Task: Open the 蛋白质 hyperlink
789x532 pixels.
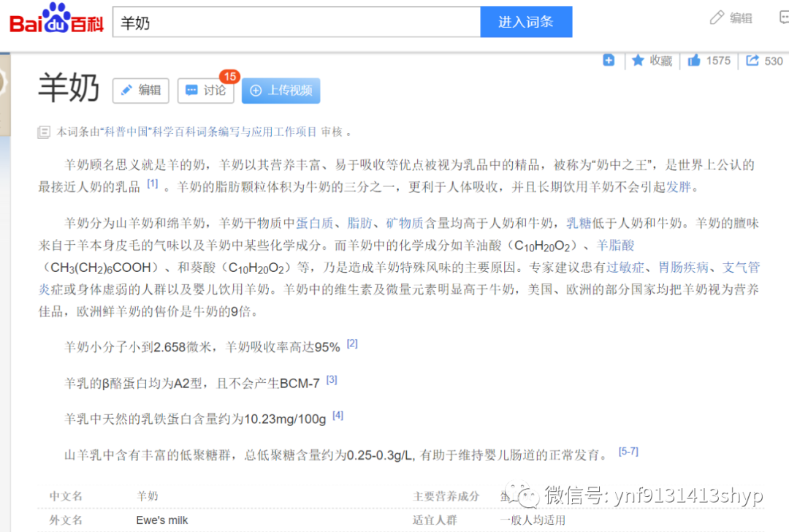Action: [315, 222]
